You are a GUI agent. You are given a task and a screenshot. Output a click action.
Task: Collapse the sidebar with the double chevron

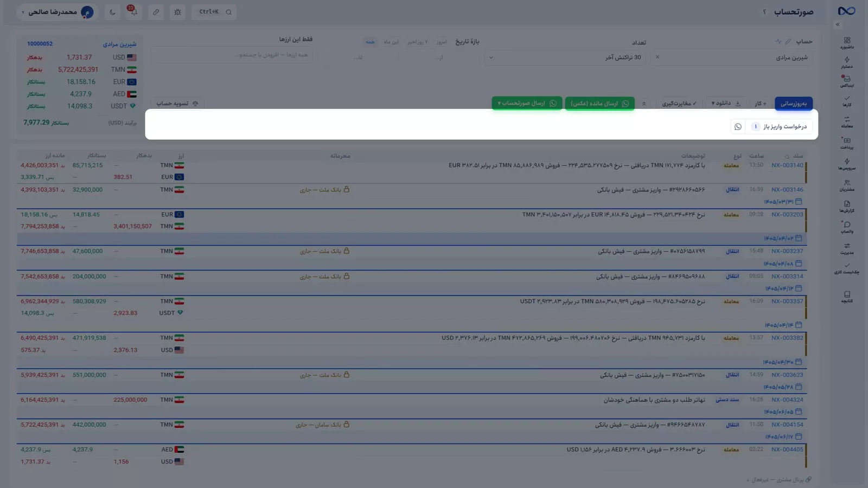point(838,24)
